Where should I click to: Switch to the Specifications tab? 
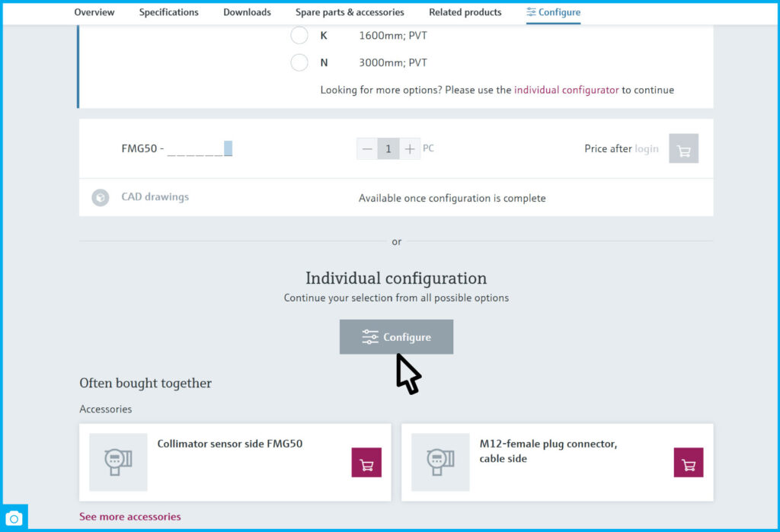pyautogui.click(x=168, y=12)
